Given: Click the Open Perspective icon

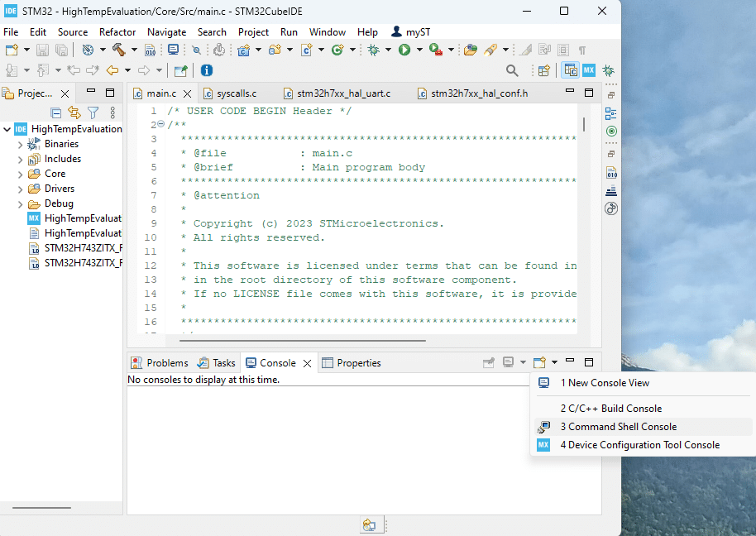Looking at the screenshot, I should 544,70.
